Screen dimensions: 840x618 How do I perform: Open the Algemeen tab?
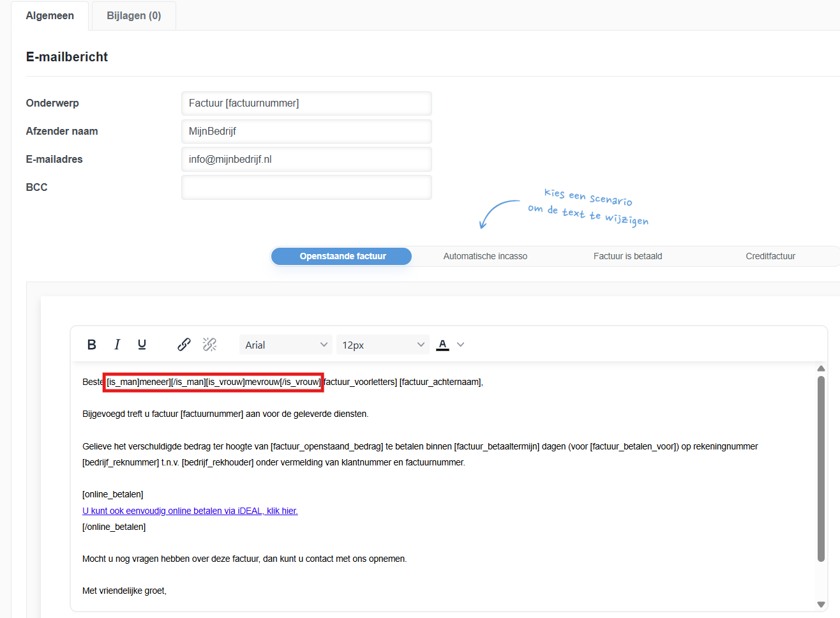[50, 15]
